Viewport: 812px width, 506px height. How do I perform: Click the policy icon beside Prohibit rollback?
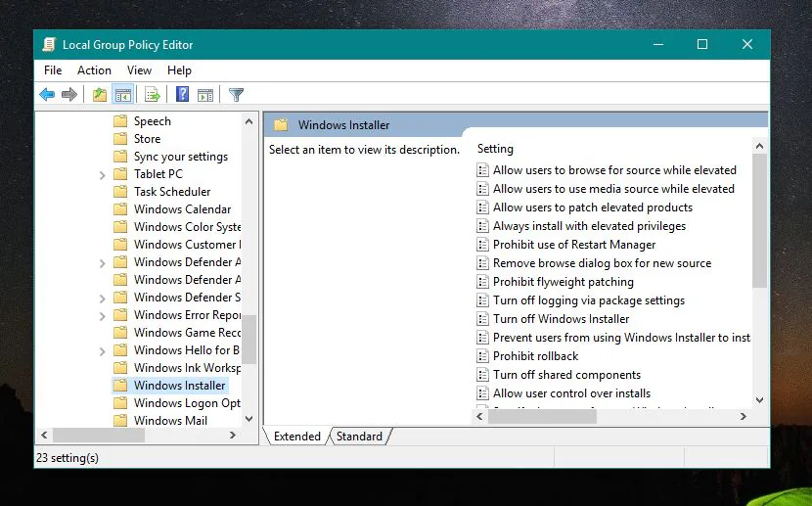tap(482, 356)
